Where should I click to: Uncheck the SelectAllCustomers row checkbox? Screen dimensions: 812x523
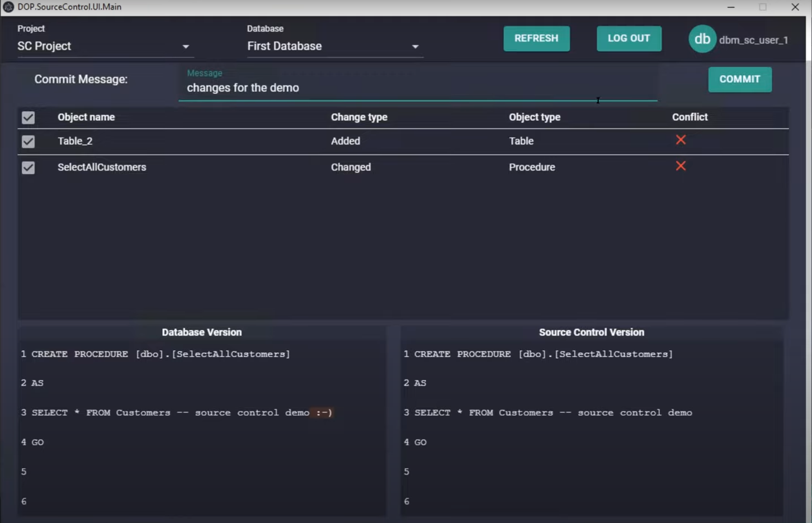(x=28, y=168)
